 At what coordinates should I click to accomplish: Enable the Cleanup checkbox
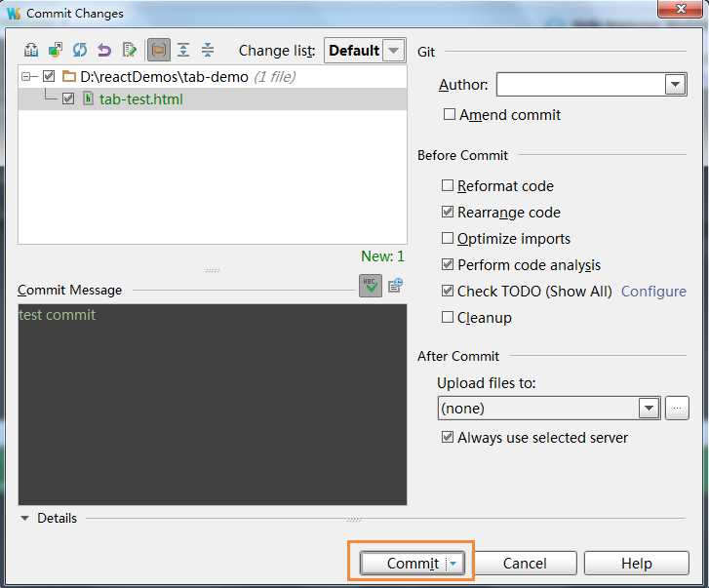click(x=448, y=317)
